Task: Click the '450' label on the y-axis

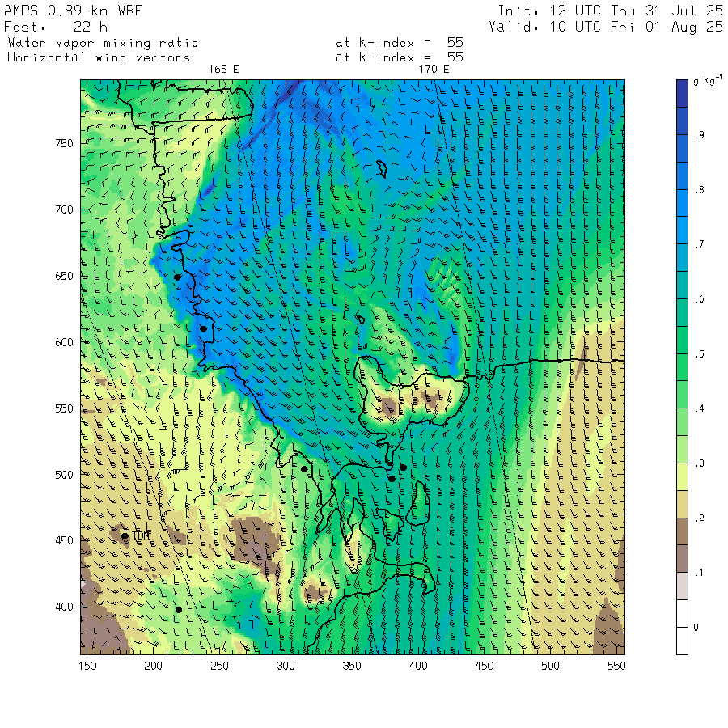Action: point(64,541)
